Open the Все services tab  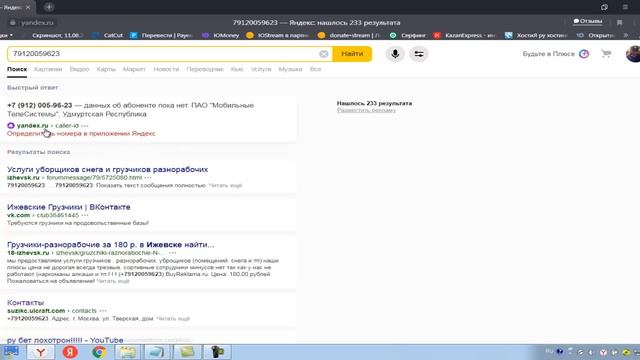click(316, 69)
